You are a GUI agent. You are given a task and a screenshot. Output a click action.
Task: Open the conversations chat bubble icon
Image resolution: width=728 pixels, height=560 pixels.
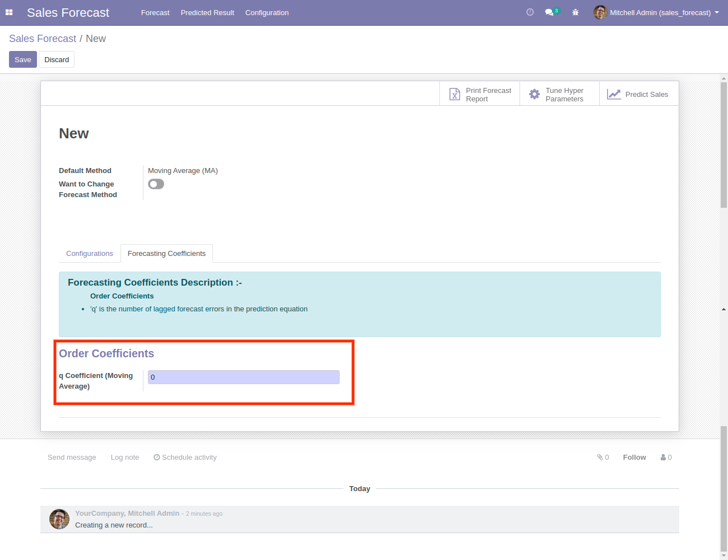tap(549, 12)
